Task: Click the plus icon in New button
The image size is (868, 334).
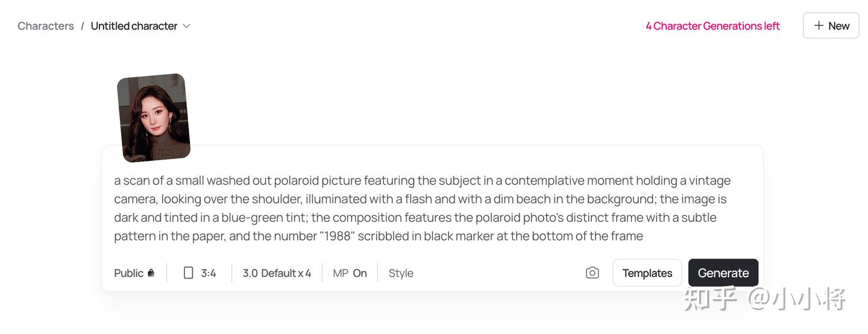Action: (x=819, y=25)
